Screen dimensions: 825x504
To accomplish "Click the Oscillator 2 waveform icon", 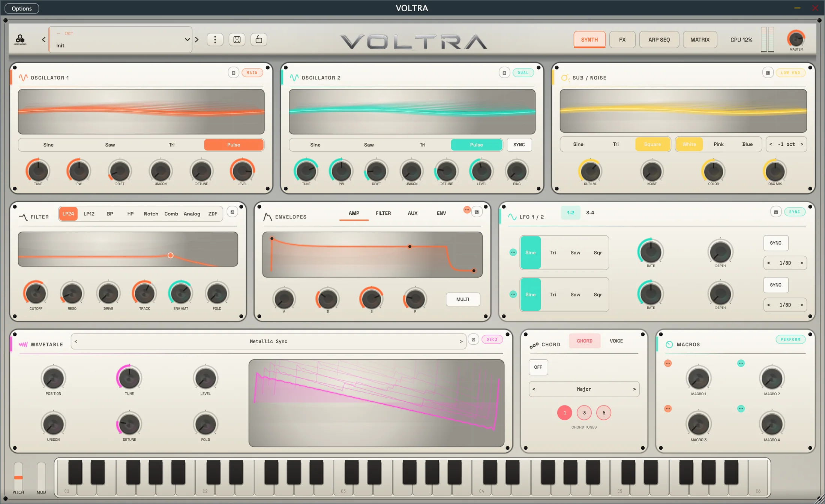I will coord(294,78).
